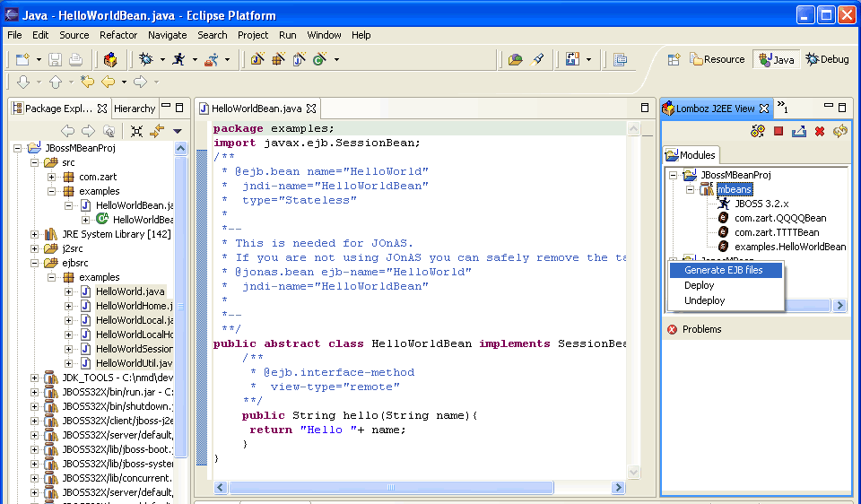Select JBOSS 3.2.x server entry
This screenshot has width=861, height=504.
pyautogui.click(x=761, y=204)
